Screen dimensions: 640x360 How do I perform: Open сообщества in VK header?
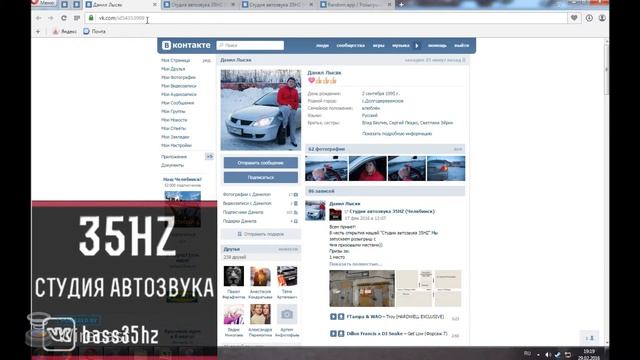coord(351,46)
